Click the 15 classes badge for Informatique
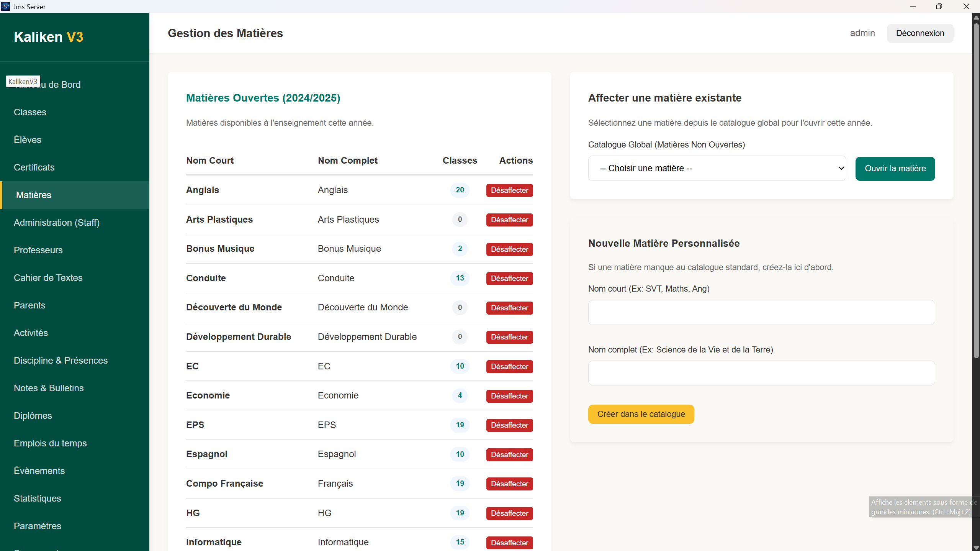The height and width of the screenshot is (551, 980). click(x=460, y=542)
